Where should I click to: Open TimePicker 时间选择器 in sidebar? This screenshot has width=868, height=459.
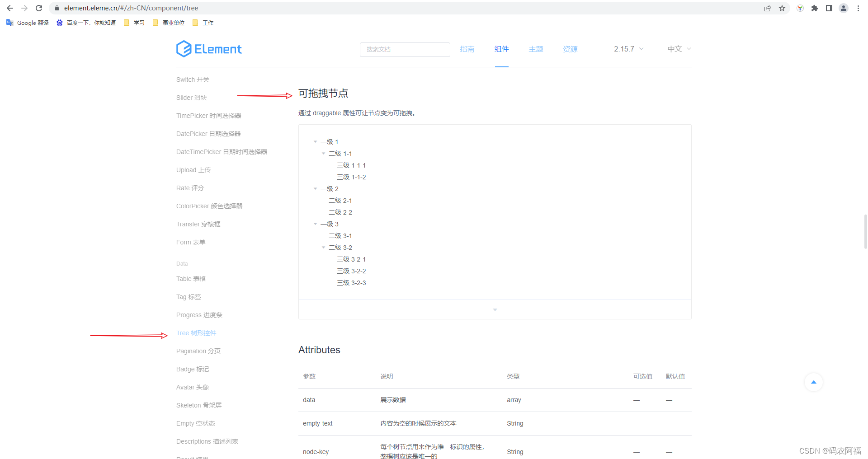pos(208,116)
